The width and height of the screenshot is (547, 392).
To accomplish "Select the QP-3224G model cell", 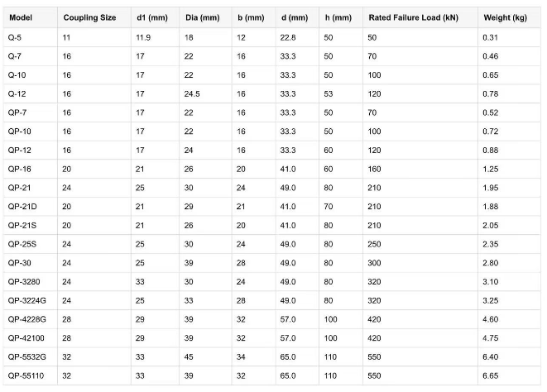I will pos(26,301).
